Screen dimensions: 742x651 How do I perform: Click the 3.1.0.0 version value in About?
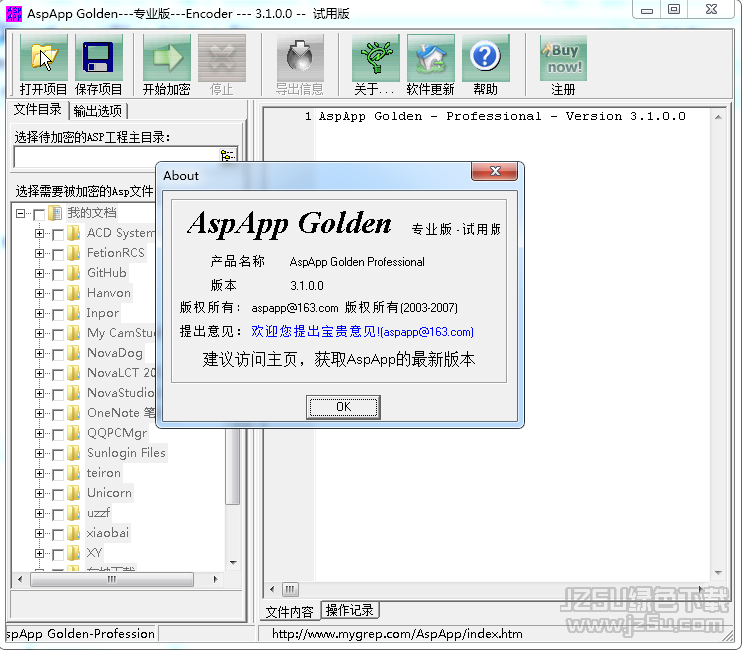307,286
